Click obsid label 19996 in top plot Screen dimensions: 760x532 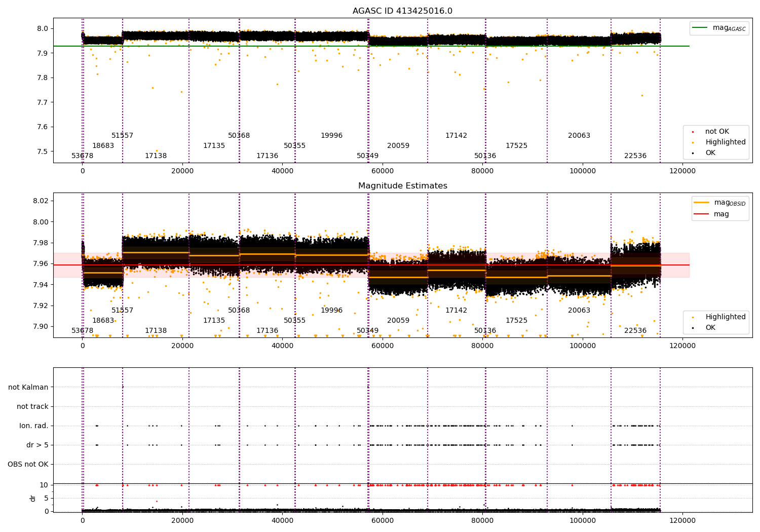click(x=331, y=136)
